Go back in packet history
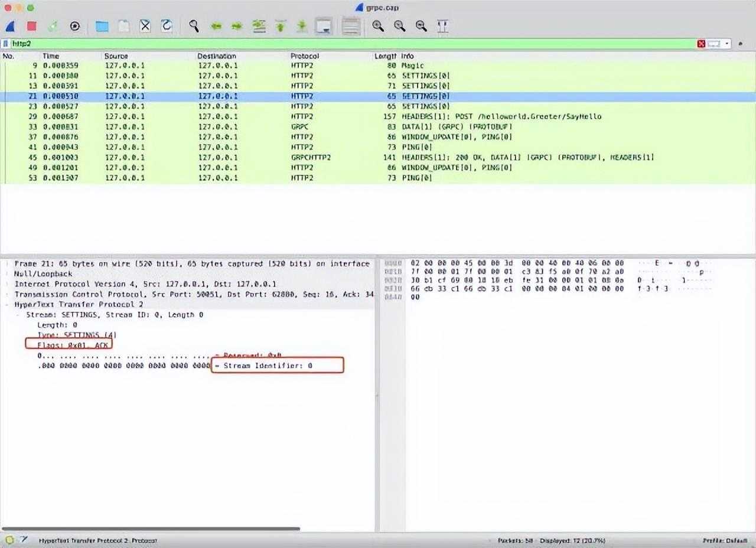 216,26
